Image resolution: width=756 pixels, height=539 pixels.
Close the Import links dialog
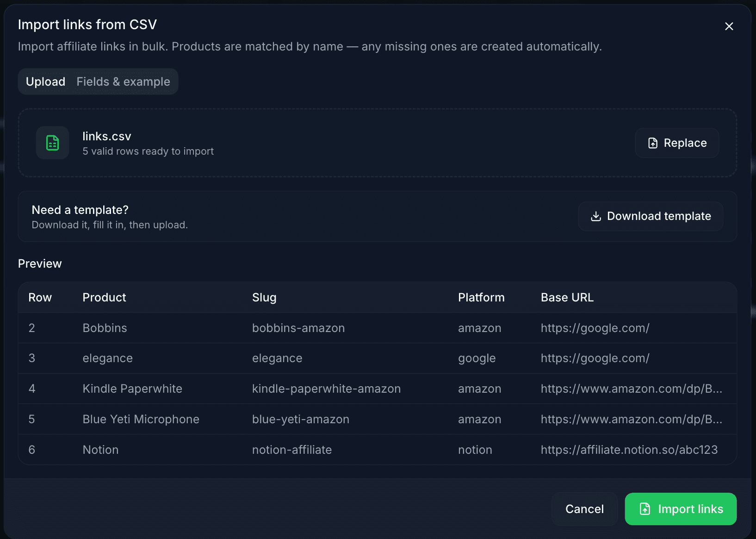tap(729, 26)
